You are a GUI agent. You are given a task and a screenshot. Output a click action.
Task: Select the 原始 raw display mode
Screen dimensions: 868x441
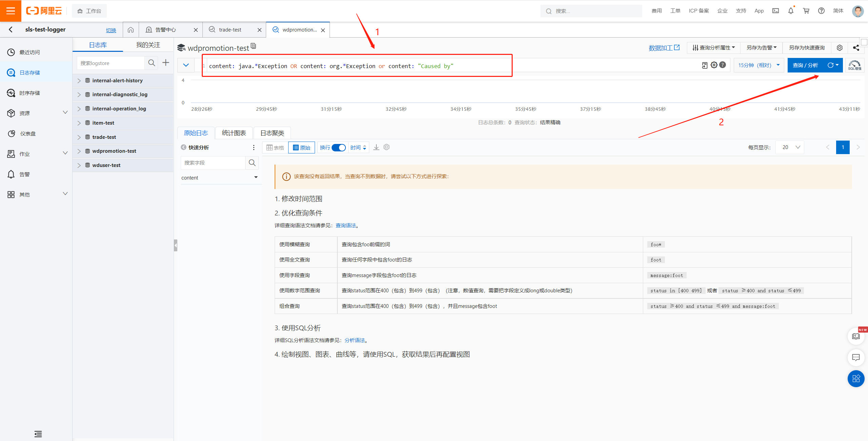301,148
